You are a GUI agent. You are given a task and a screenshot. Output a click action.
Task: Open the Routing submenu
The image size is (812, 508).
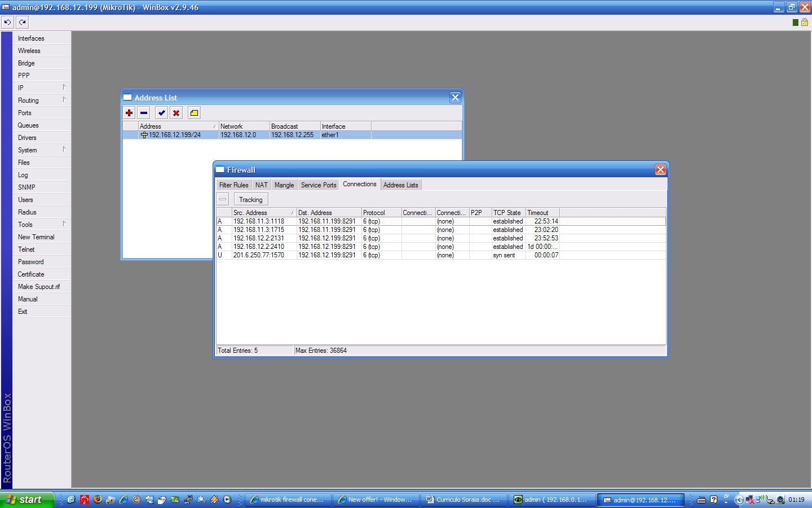pos(42,100)
